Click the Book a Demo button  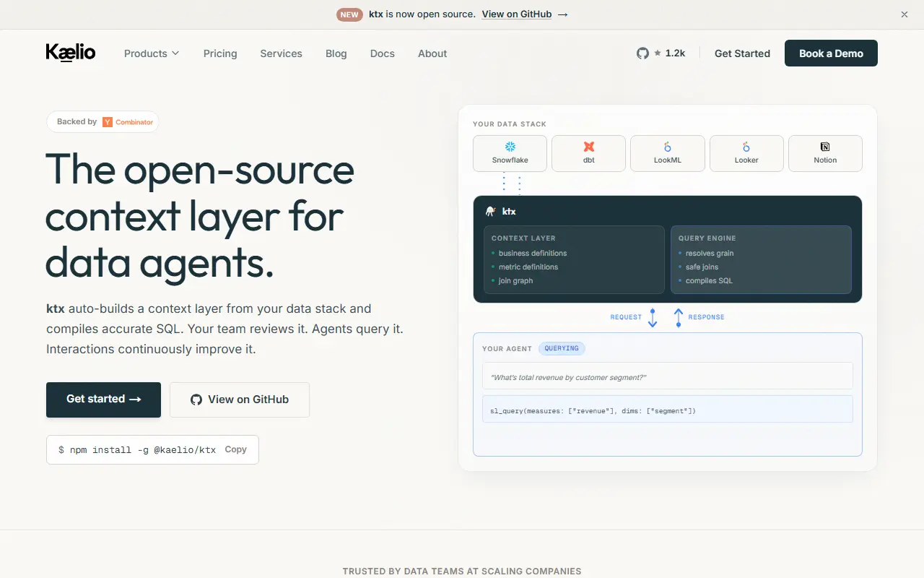831,53
